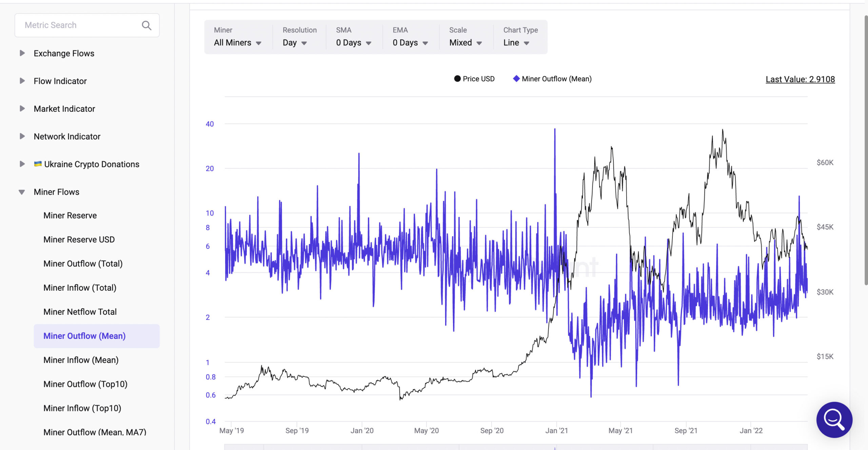Open the SMA dropdown showing 0 Days

(354, 43)
